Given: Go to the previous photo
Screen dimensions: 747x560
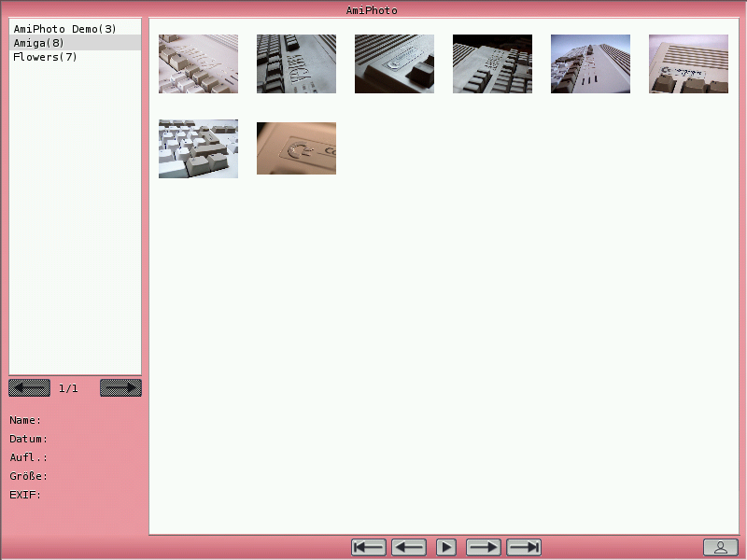Looking at the screenshot, I should (x=408, y=548).
